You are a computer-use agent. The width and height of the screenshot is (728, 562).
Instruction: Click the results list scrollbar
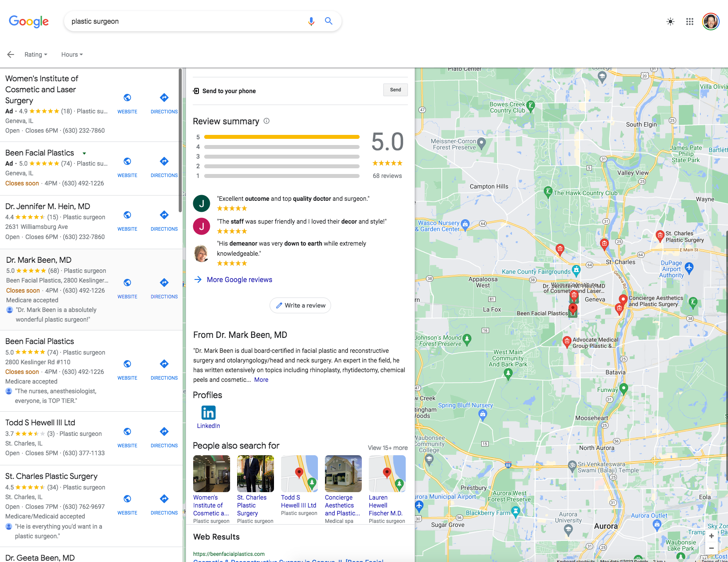(180, 140)
